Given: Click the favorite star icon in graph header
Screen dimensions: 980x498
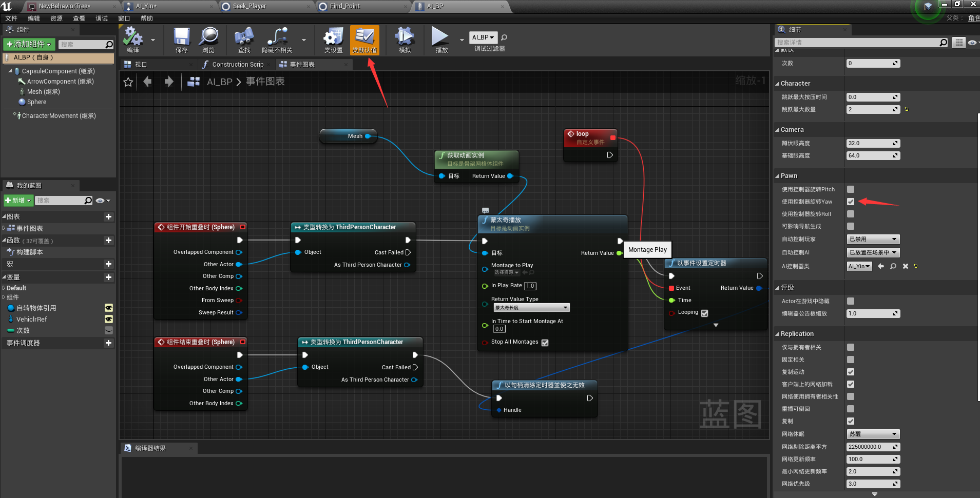Looking at the screenshot, I should coord(128,82).
